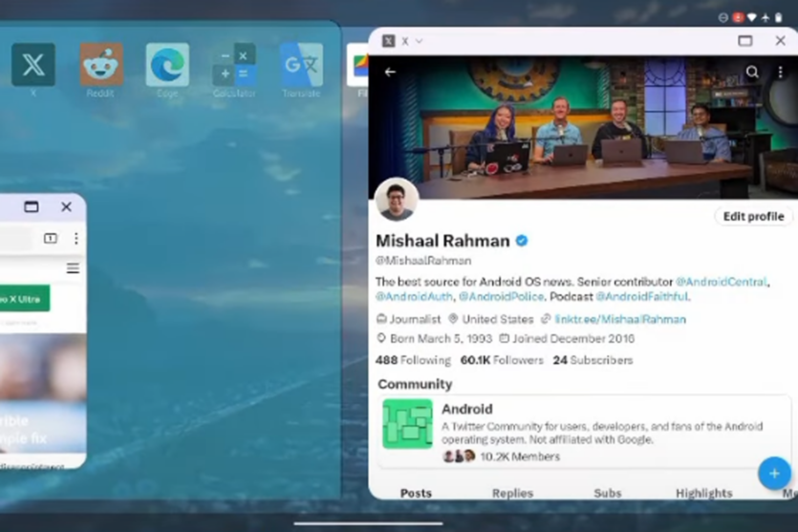Screen dimensions: 798x532
Task: Search with the magnifier on X profile header
Action: point(753,72)
